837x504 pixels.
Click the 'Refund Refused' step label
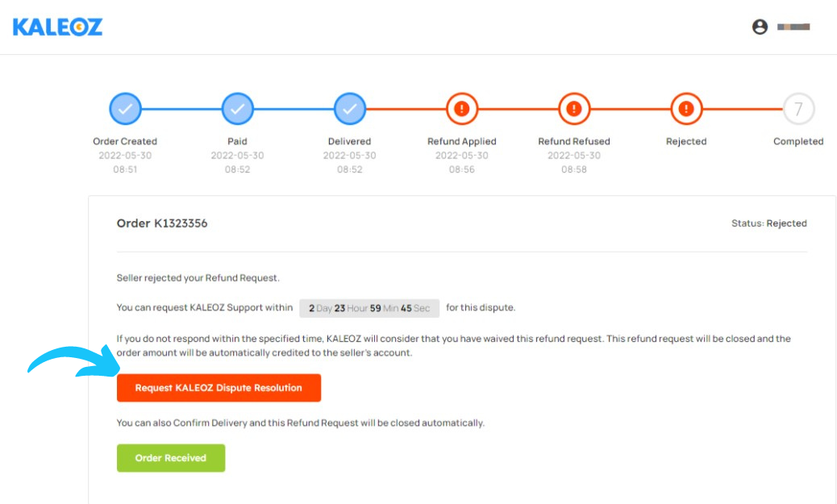(574, 141)
